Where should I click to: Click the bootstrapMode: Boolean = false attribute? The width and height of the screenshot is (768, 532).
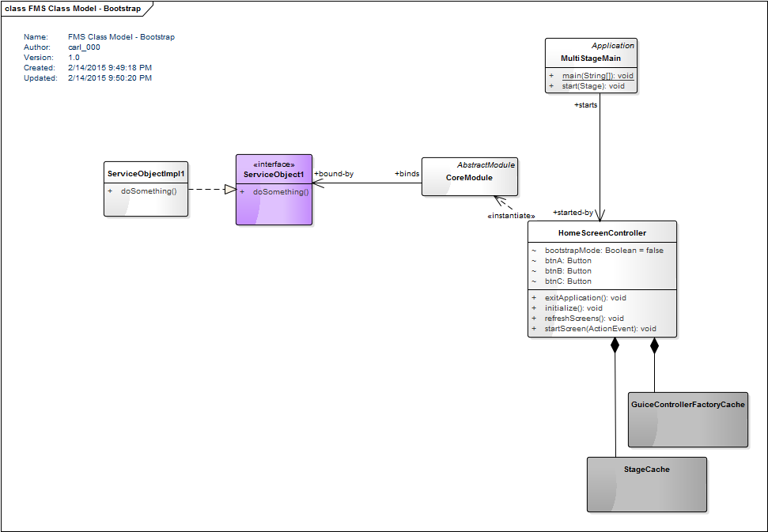(604, 251)
